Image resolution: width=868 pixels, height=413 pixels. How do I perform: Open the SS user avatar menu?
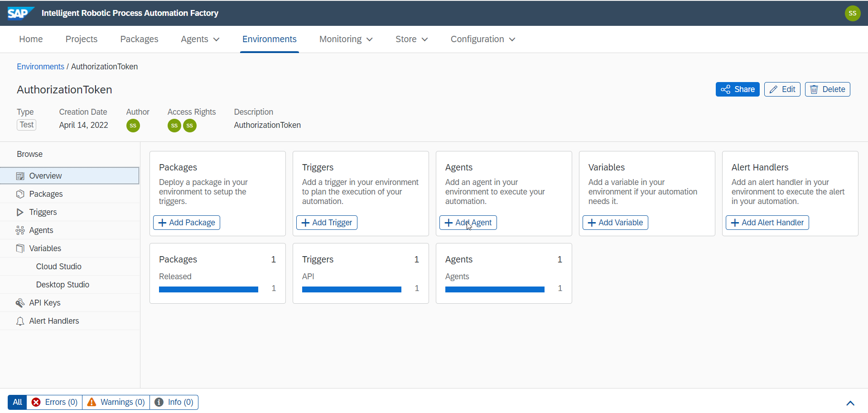852,13
